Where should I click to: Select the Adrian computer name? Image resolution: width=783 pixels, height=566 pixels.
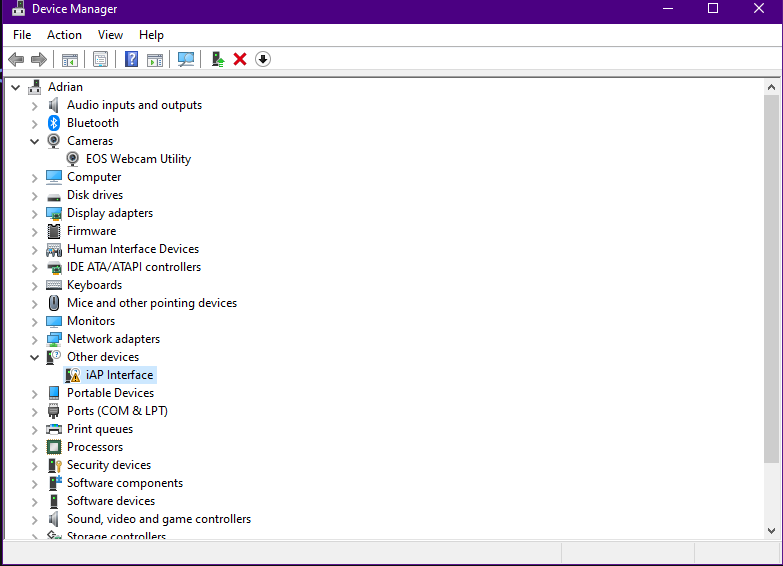65,87
